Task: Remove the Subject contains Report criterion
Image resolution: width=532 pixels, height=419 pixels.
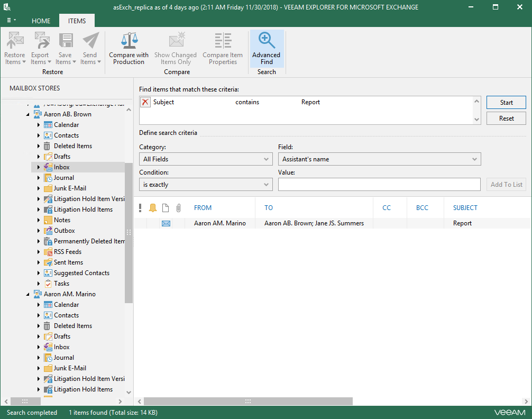Action: (145, 102)
